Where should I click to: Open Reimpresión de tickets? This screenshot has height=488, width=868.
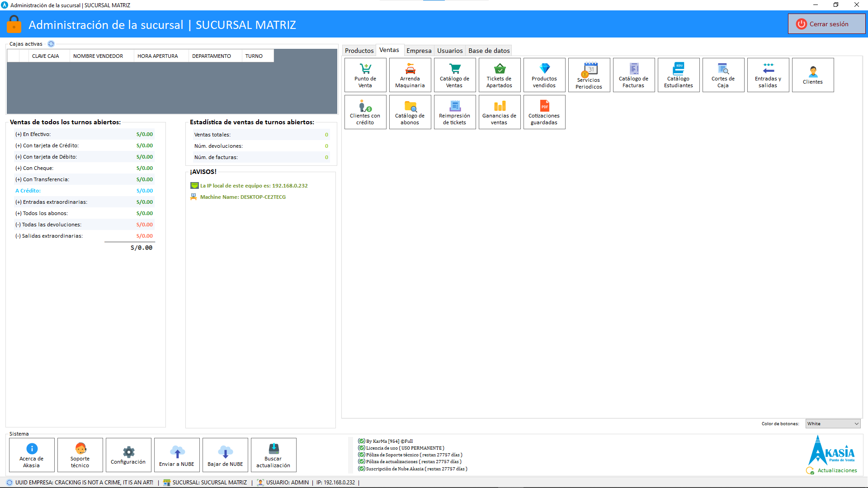pyautogui.click(x=455, y=112)
